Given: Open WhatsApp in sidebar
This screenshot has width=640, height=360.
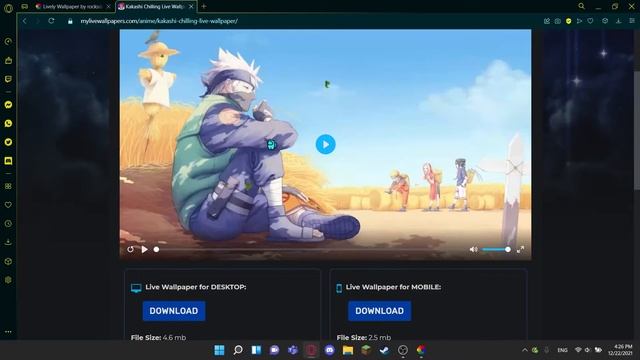Looking at the screenshot, I should coord(8,123).
